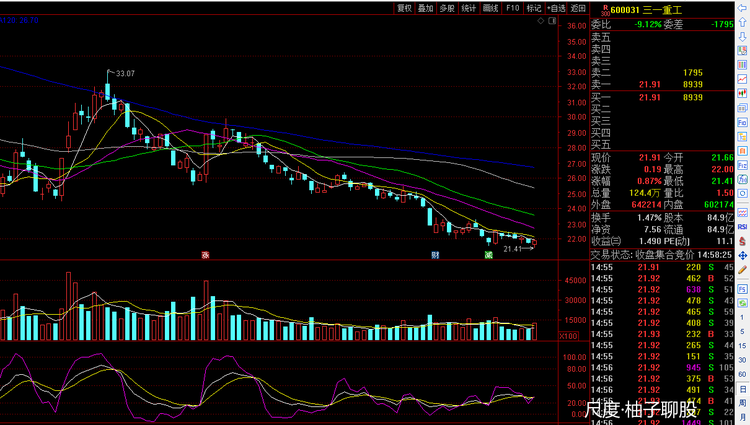Select the pencil drawing tool icon
750x425 pixels.
pyautogui.click(x=742, y=270)
